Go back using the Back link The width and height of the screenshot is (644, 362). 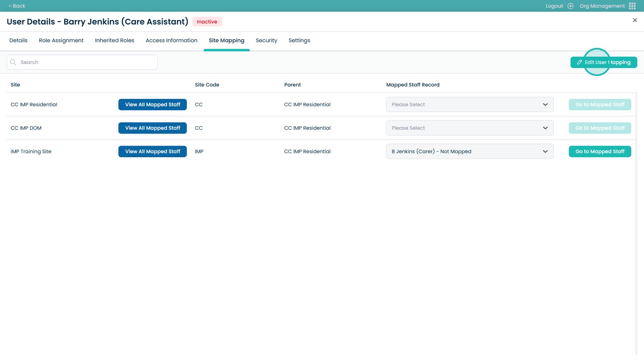17,6
